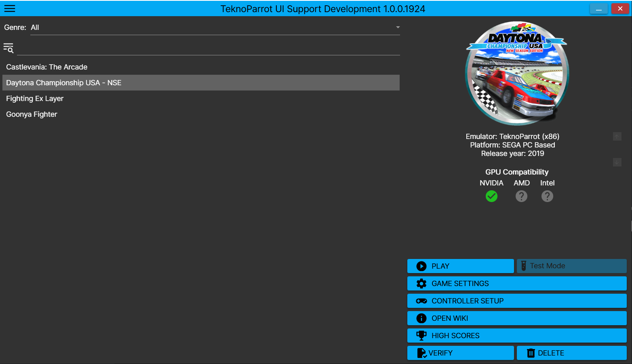Click the AMD label
This screenshot has height=364, width=632.
click(x=522, y=183)
